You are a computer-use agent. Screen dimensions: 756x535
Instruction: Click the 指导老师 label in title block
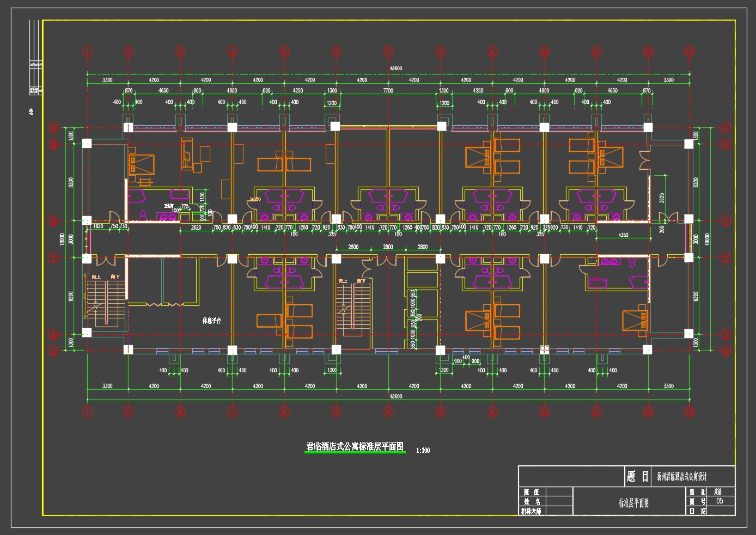click(531, 512)
